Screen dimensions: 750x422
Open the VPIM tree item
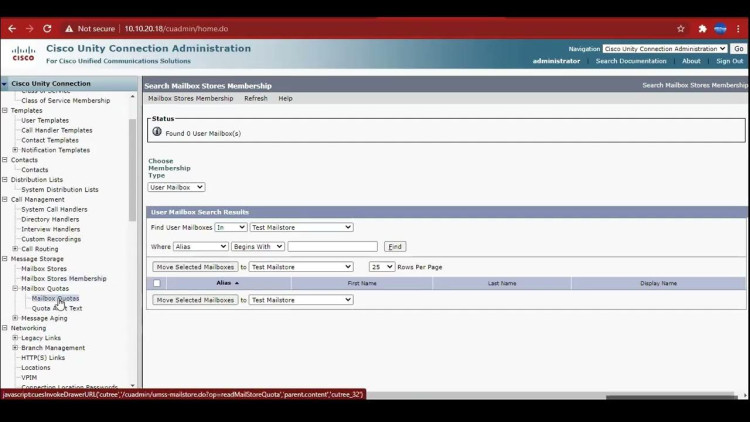[29, 378]
